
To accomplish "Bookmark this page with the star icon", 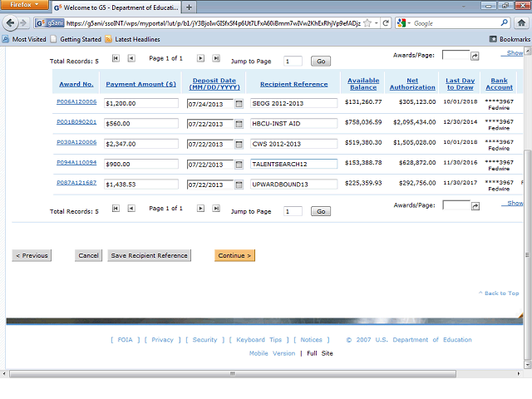I will [x=367, y=23].
